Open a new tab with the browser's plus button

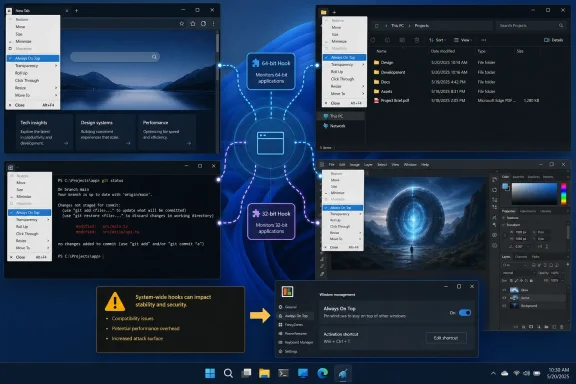76,11
